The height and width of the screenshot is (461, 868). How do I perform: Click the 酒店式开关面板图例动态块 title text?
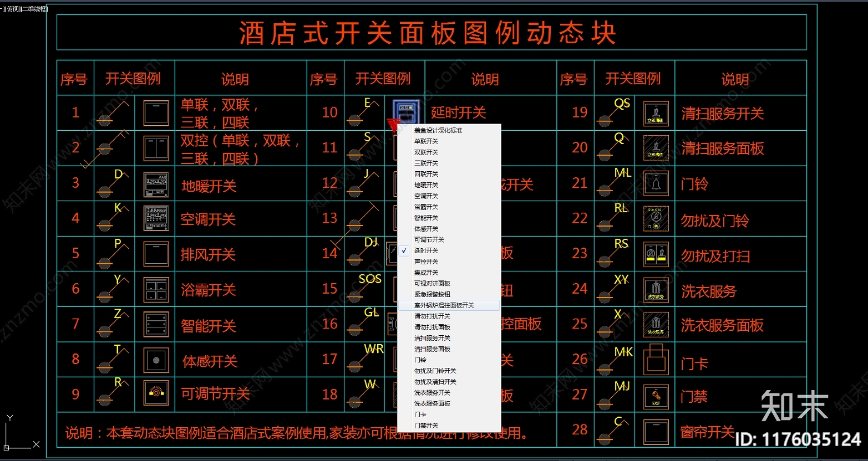tap(428, 33)
